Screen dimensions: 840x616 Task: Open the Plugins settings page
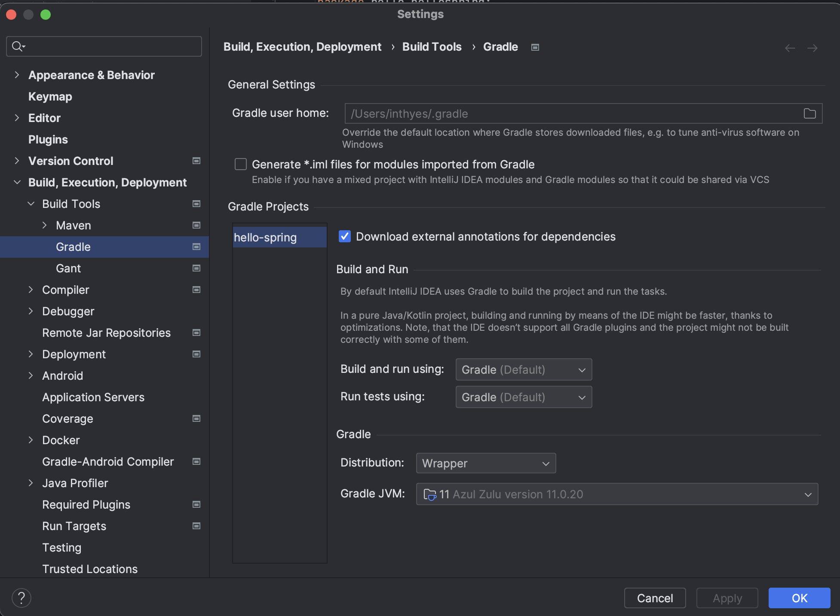pos(48,140)
